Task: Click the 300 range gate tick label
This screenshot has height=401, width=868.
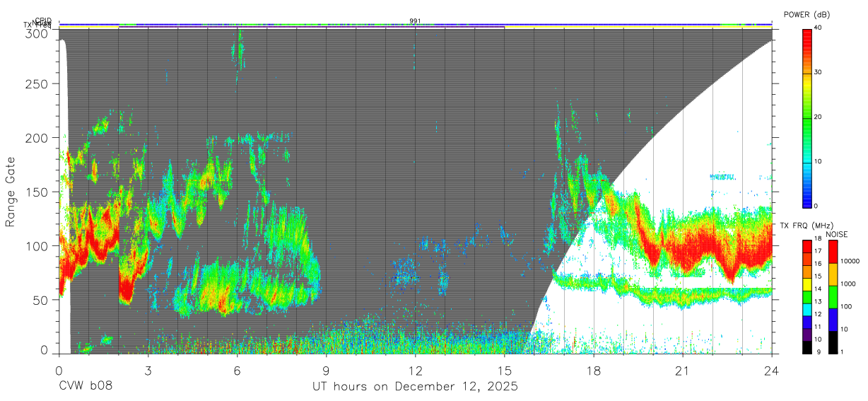Action: 38,33
